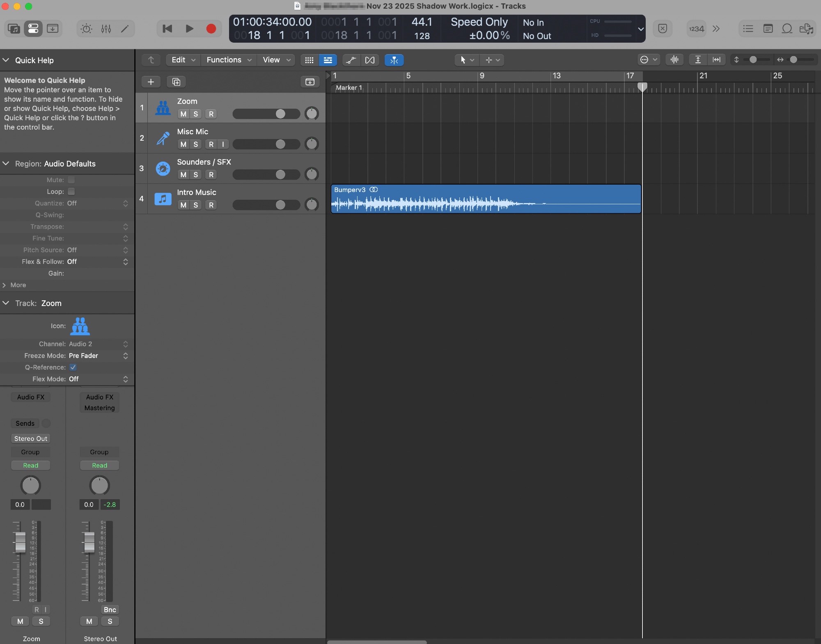Screen dimensions: 821x644
Task: Uncheck the Q-Reference checkbox
Action: pyautogui.click(x=73, y=368)
